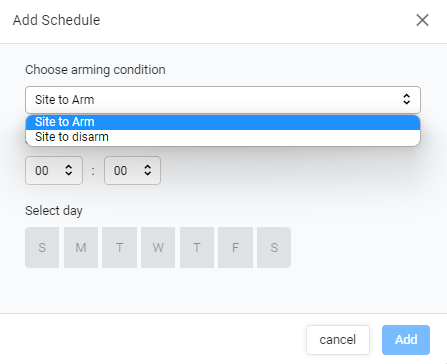Toggle the Saturday day button
The image size is (447, 364).
coord(274,247)
